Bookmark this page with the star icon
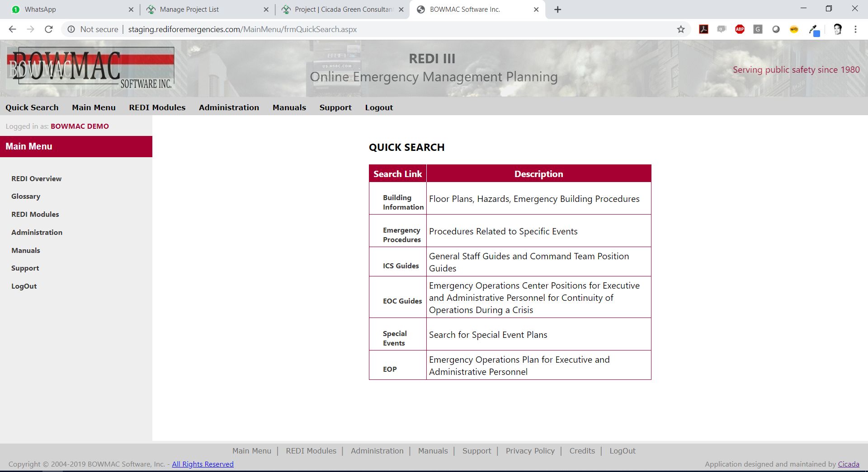The height and width of the screenshot is (472, 868). 681,29
